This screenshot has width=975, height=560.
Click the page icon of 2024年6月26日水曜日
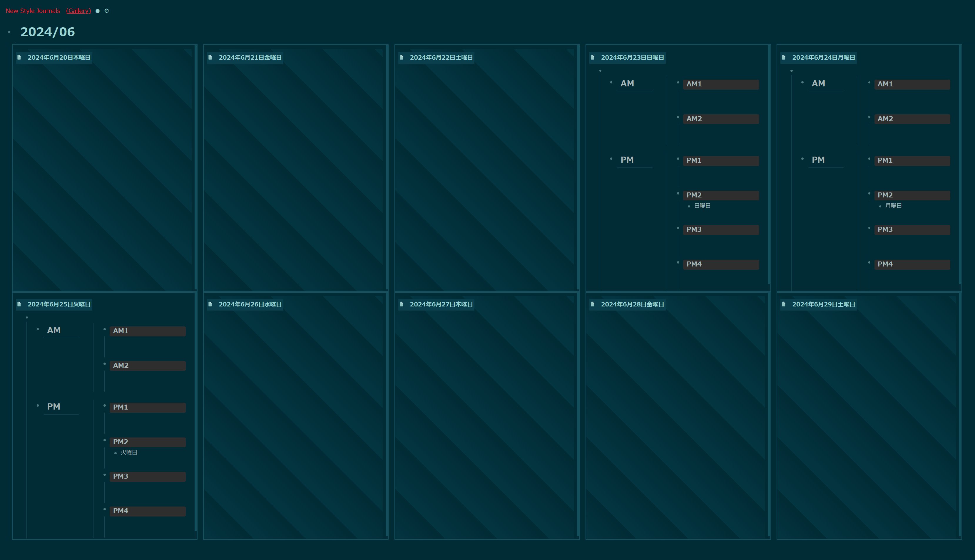(210, 304)
